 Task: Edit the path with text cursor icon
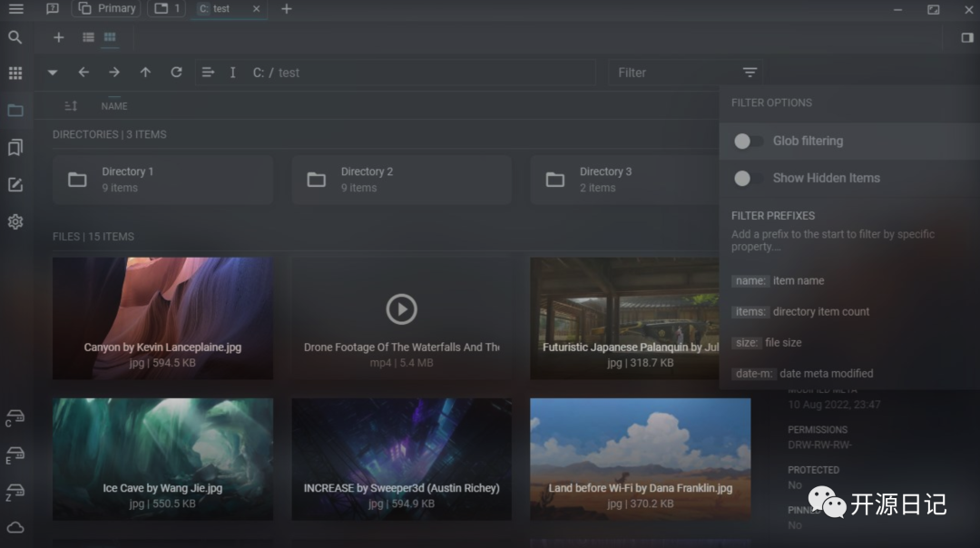pos(233,73)
